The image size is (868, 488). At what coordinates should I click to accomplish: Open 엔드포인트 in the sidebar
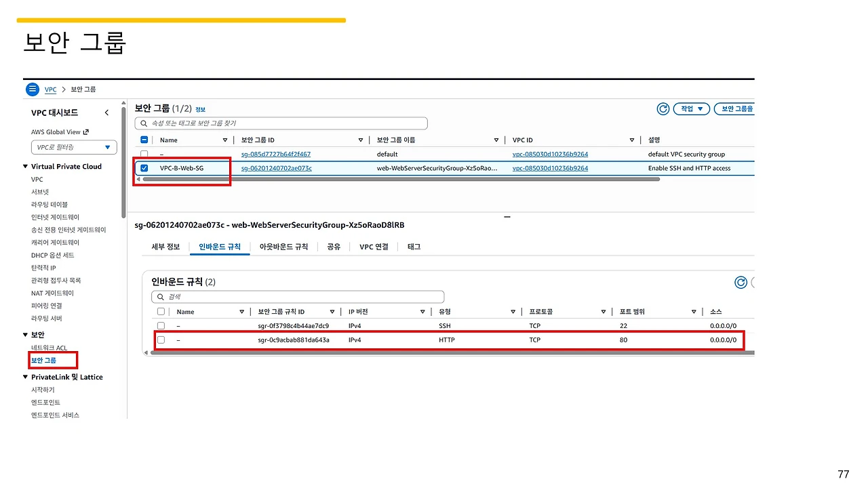[45, 403]
